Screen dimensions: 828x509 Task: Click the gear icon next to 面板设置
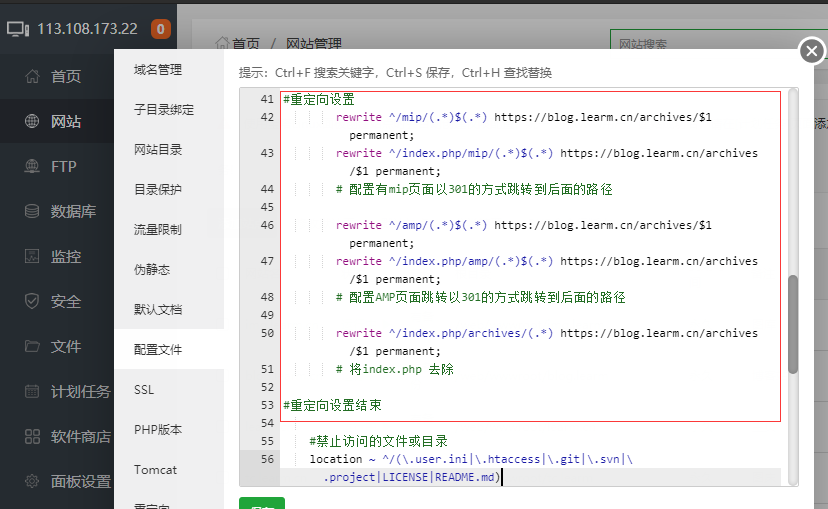(32, 482)
